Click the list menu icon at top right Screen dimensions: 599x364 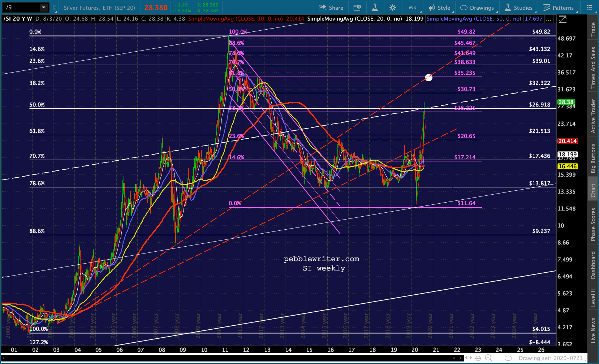589,8
